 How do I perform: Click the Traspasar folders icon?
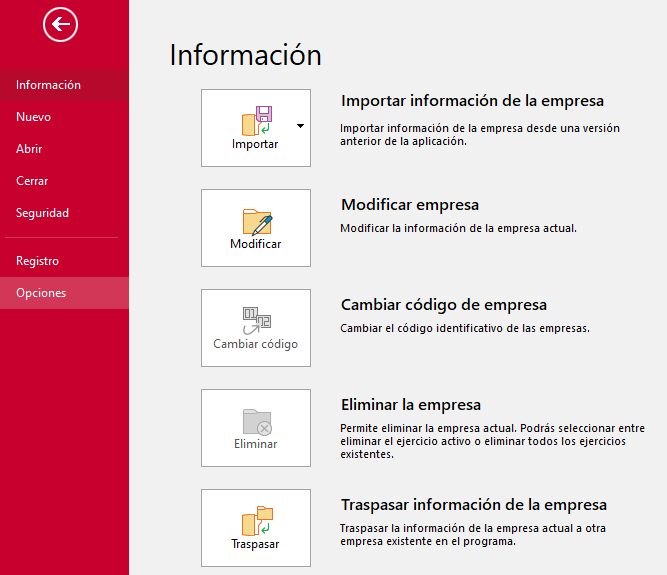(256, 520)
